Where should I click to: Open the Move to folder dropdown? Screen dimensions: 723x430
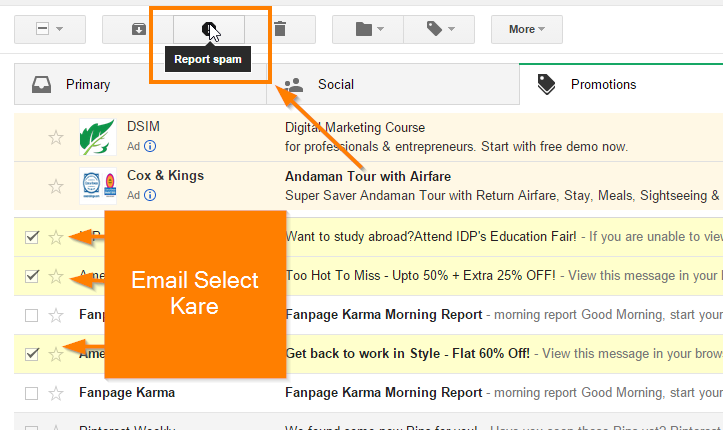tap(368, 29)
